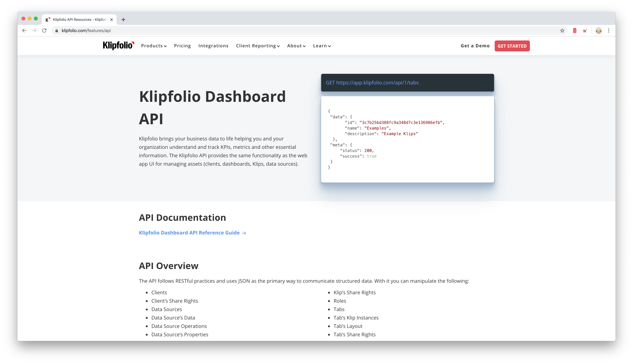Click the Tab's Share Rights list item

[x=354, y=335]
